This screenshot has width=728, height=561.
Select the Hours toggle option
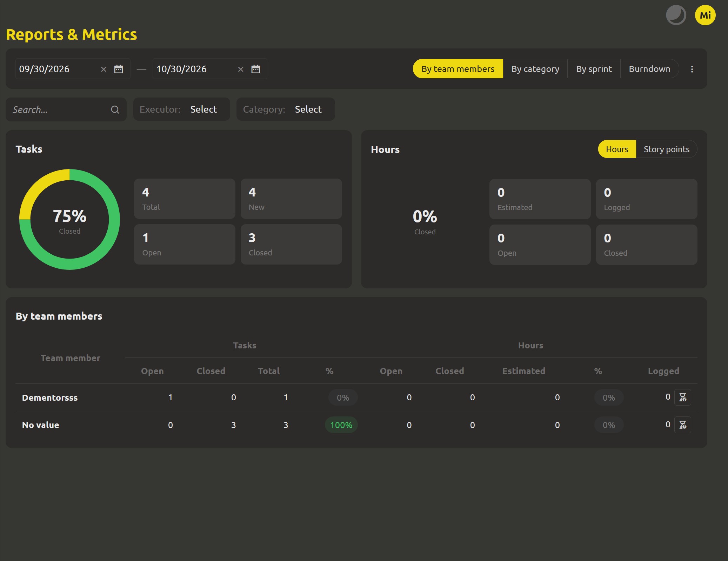point(617,149)
